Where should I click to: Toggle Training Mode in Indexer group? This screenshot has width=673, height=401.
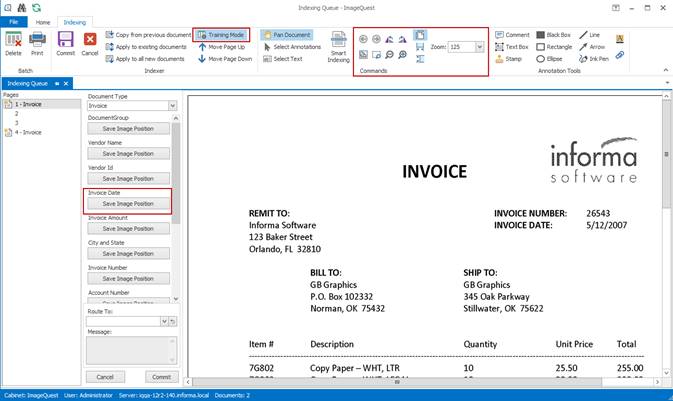[221, 35]
